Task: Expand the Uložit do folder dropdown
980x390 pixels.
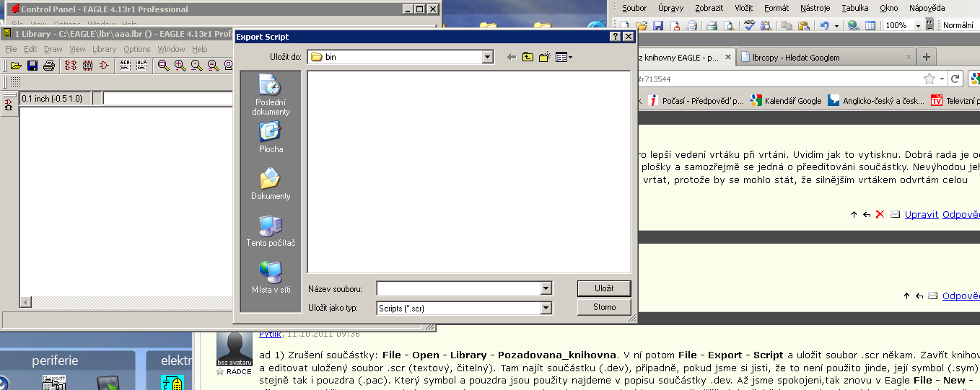Action: 488,57
